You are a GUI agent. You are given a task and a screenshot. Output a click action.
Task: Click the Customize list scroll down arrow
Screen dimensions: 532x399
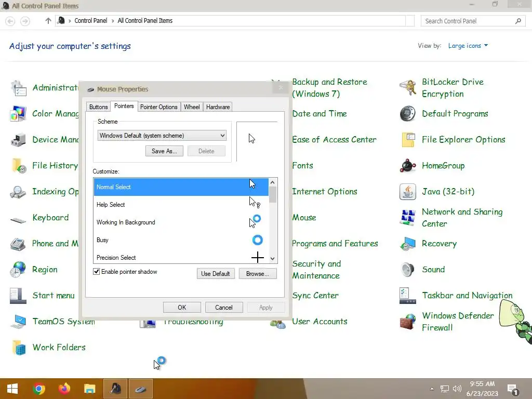pyautogui.click(x=272, y=259)
